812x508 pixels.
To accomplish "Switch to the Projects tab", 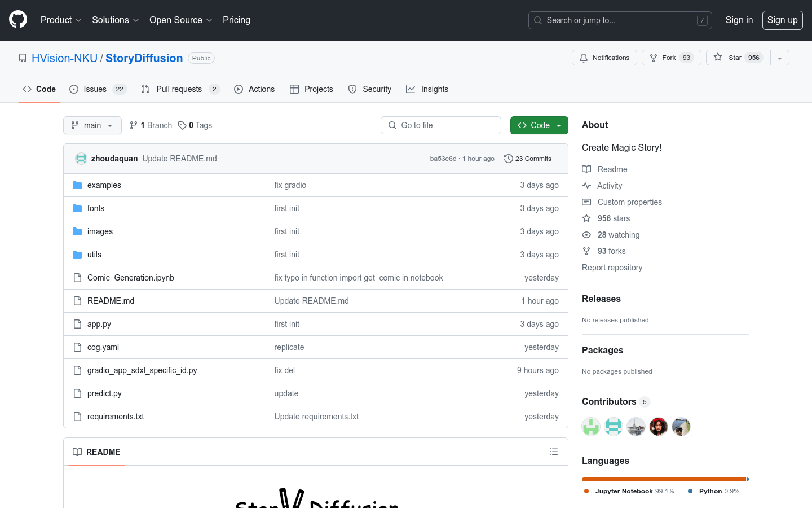I will pos(311,89).
